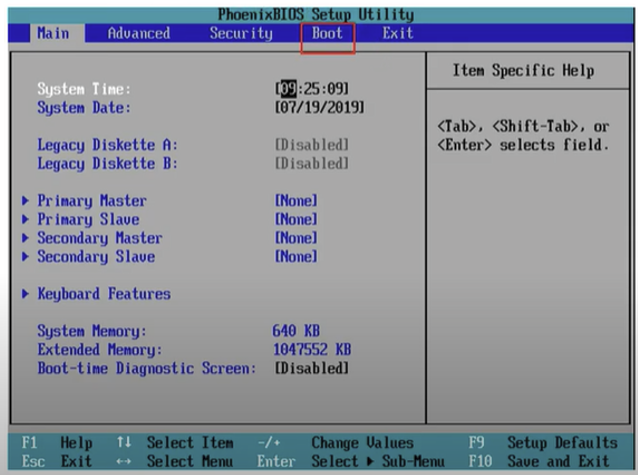The width and height of the screenshot is (638, 475).
Task: Click the F9 Setup Defaults hint
Action: tap(543, 442)
